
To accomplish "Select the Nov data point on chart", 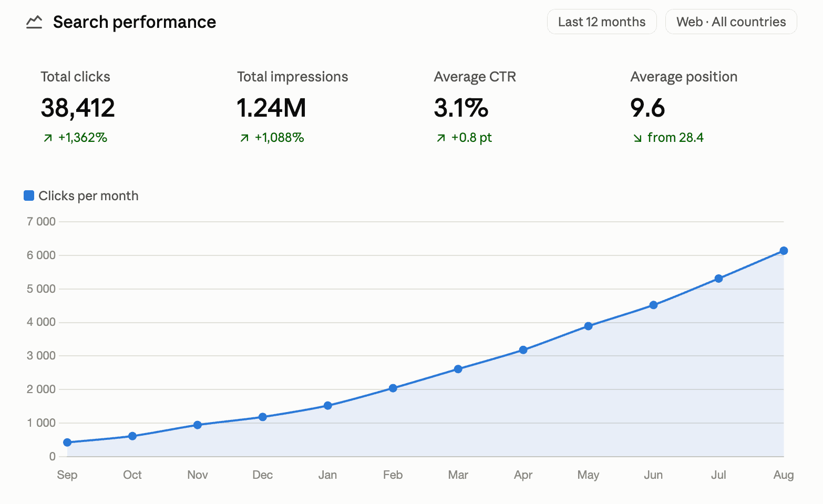I will click(x=198, y=425).
